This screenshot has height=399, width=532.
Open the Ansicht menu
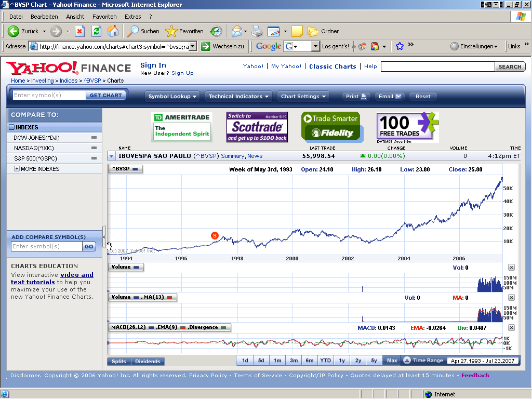click(x=75, y=17)
